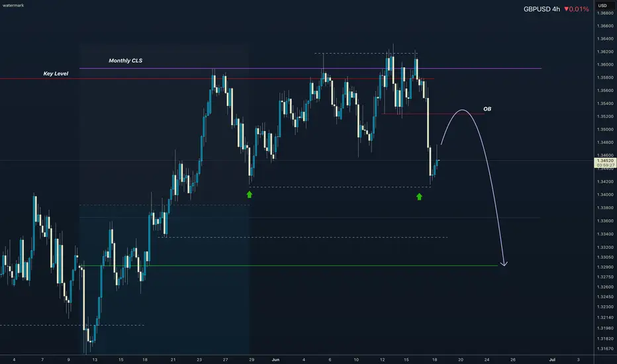Screen dimensions: 617x364
Task: Select the Key Level text annotation
Action: [x=56, y=73]
